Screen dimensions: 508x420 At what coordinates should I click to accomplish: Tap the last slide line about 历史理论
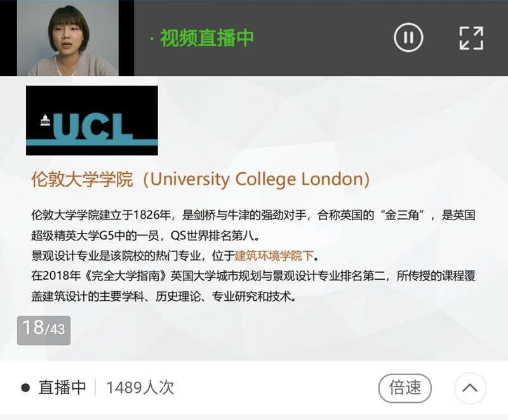[x=164, y=296]
